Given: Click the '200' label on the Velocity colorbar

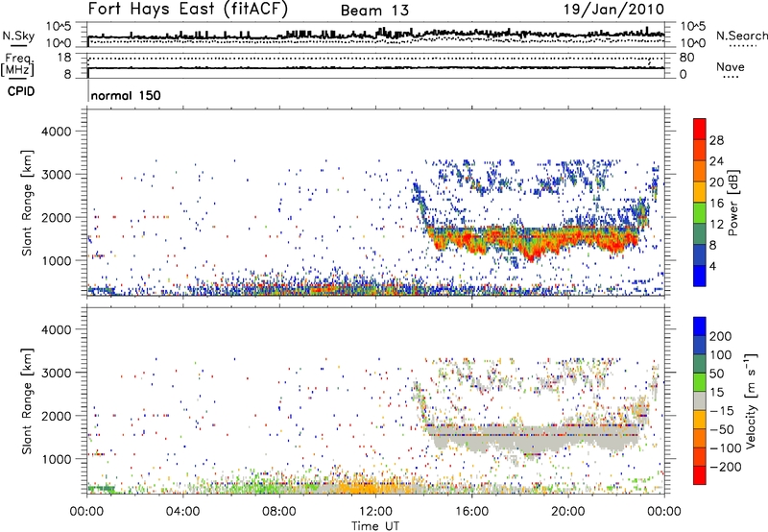Looking at the screenshot, I should pyautogui.click(x=721, y=336).
